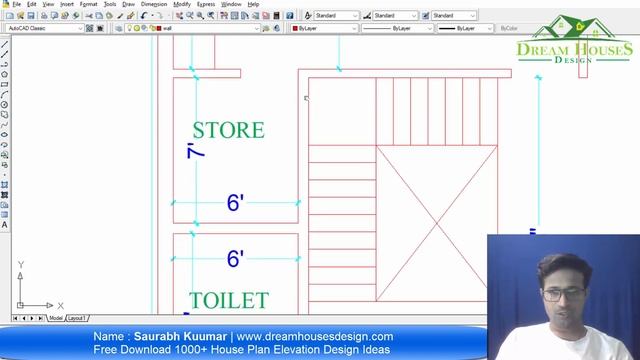This screenshot has width=640, height=360.
Task: Select the Arc tool
Action: point(4,94)
